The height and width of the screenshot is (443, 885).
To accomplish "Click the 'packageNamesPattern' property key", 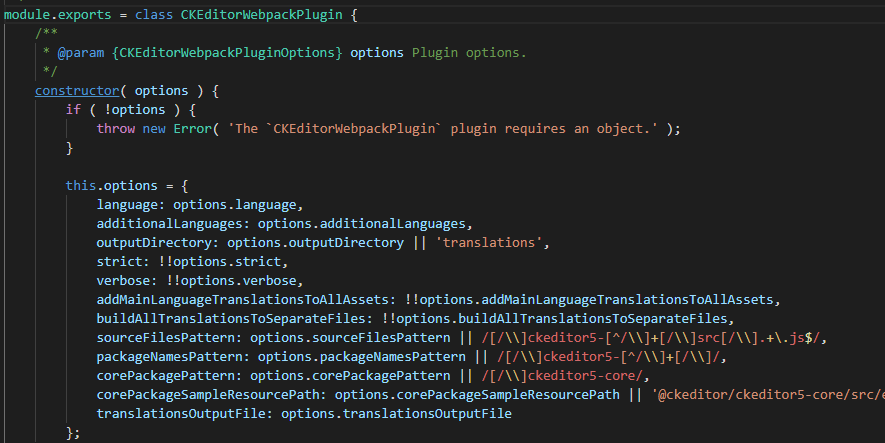I will point(169,357).
